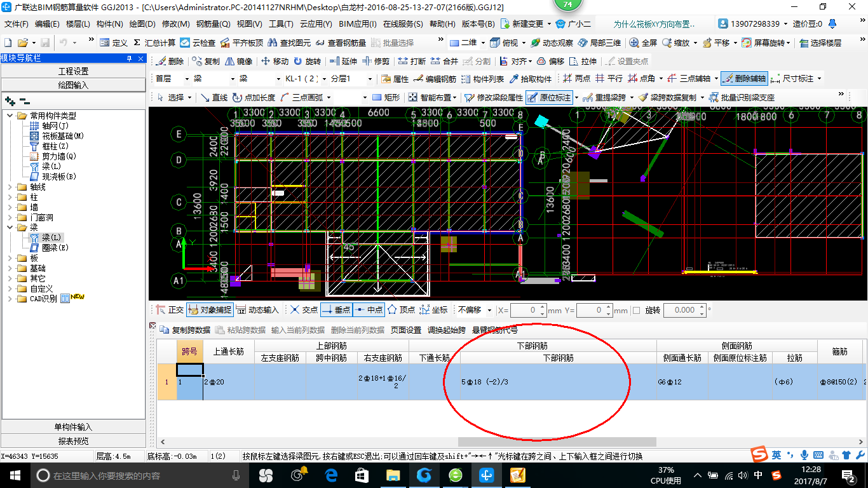Open the 偏移 offset tool
Screen dimensions: 868x488
550,62
